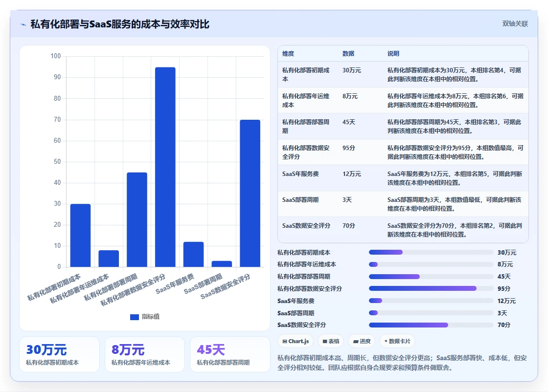Viewport: 548px width, 392px height.
Task: Select the 数据卡片 chip
Action: pyautogui.click(x=397, y=341)
